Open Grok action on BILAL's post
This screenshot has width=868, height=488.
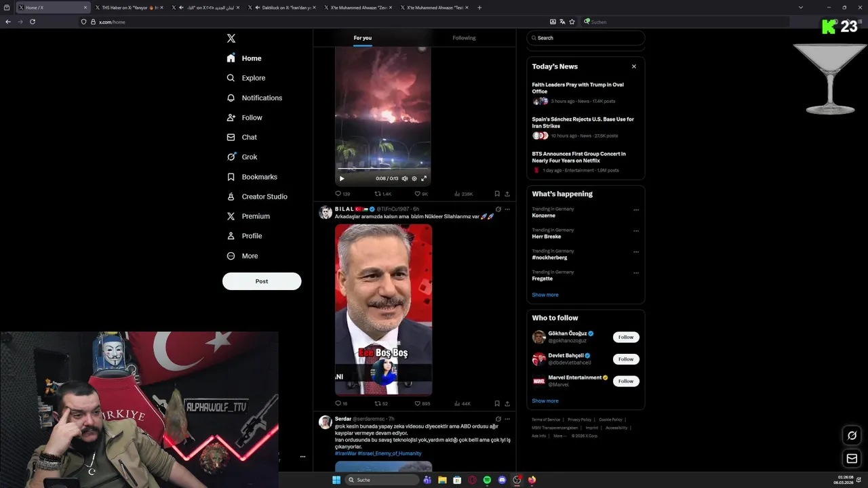[x=498, y=209]
